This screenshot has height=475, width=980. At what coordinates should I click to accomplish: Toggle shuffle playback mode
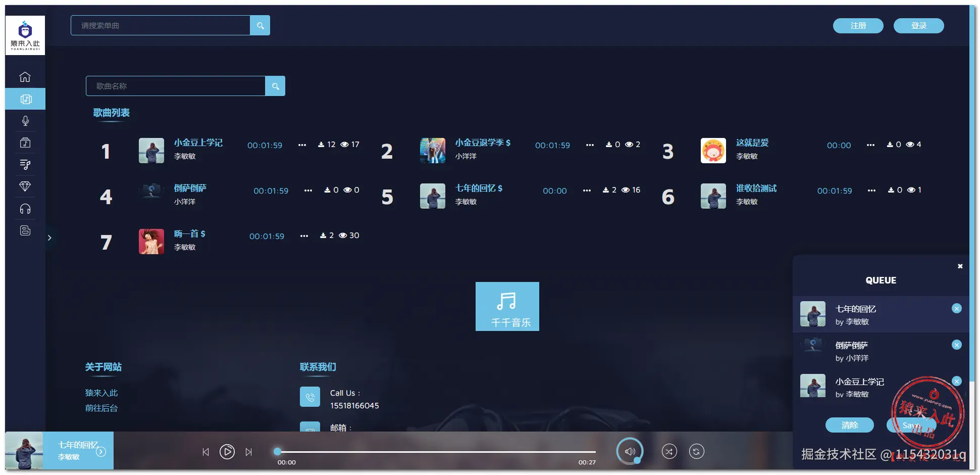pyautogui.click(x=669, y=452)
